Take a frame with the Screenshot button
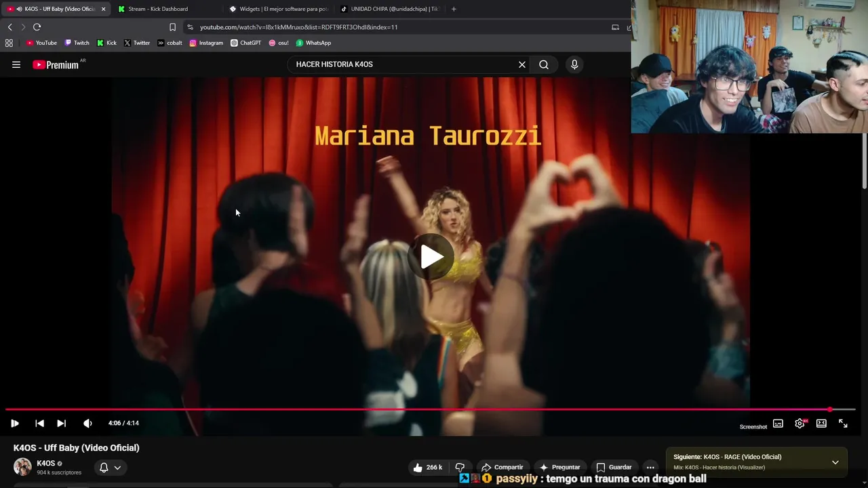The image size is (868, 488). [753, 427]
